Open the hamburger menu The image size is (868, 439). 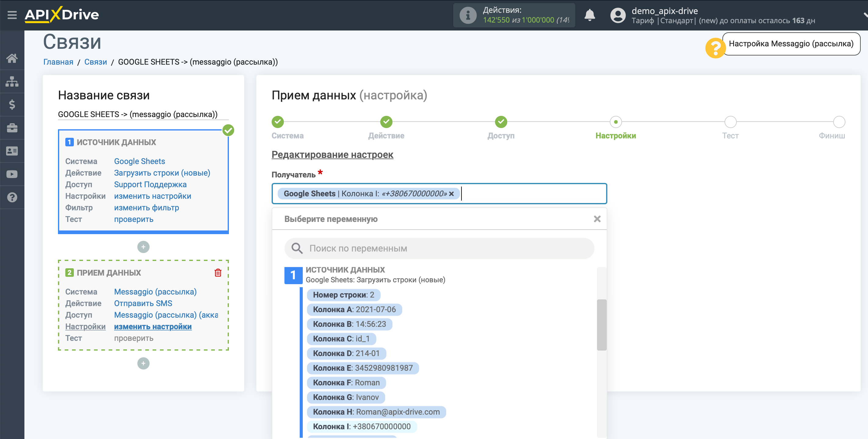(x=12, y=15)
